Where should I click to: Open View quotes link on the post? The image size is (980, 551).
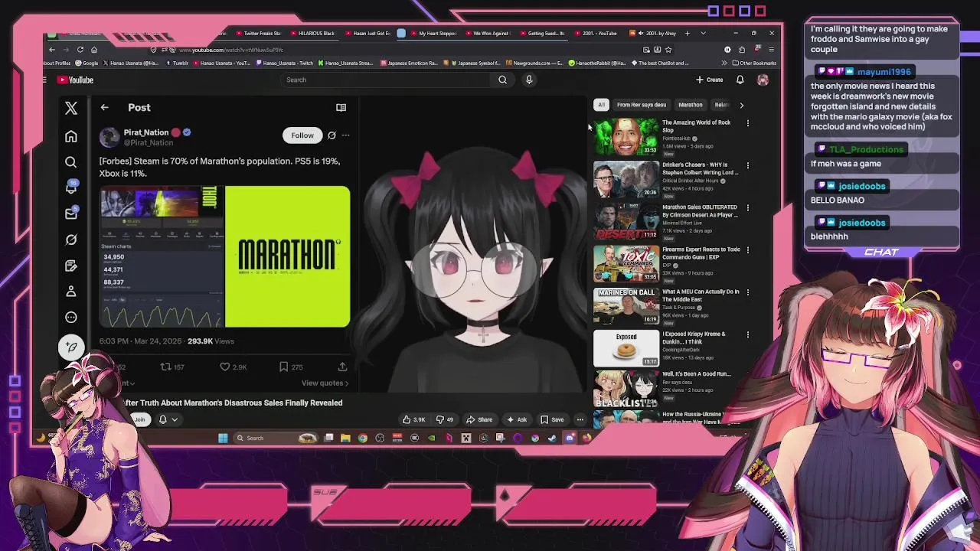[x=325, y=383]
